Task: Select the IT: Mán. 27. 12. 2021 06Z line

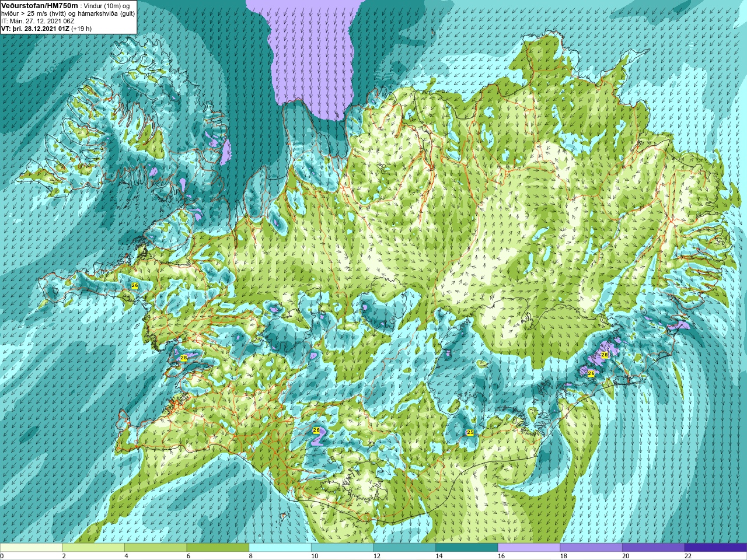Action: [38, 21]
